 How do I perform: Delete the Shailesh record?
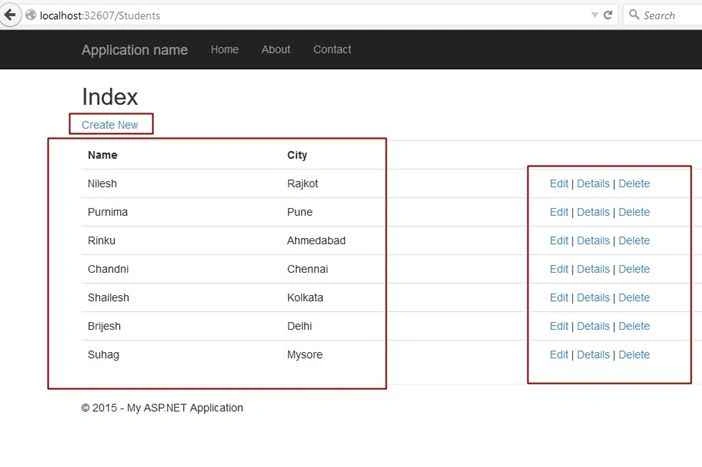[634, 298]
